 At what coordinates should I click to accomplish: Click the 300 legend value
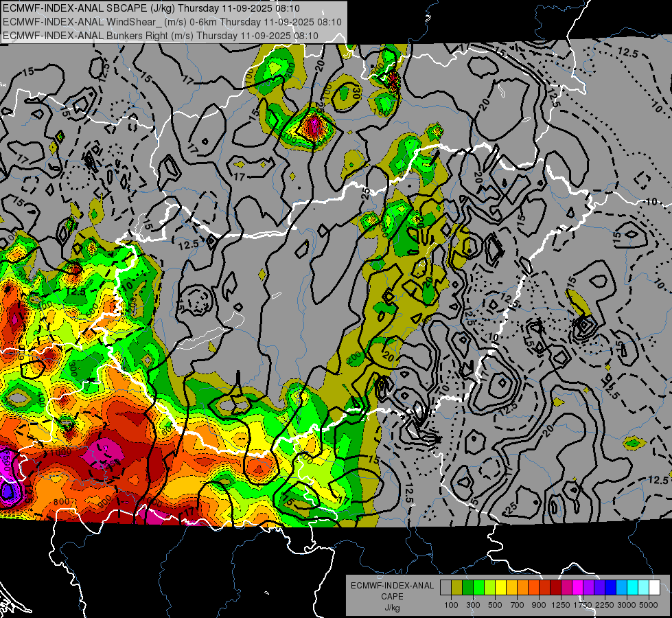473,605
